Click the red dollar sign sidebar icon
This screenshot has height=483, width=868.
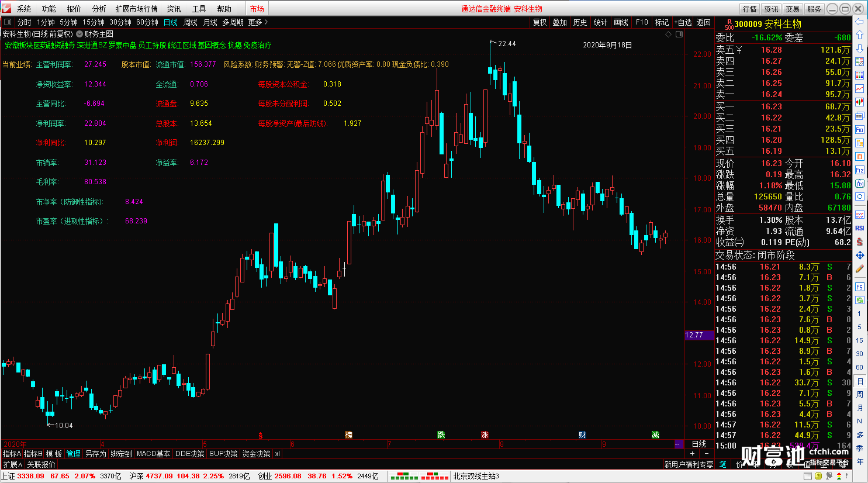pos(860,241)
